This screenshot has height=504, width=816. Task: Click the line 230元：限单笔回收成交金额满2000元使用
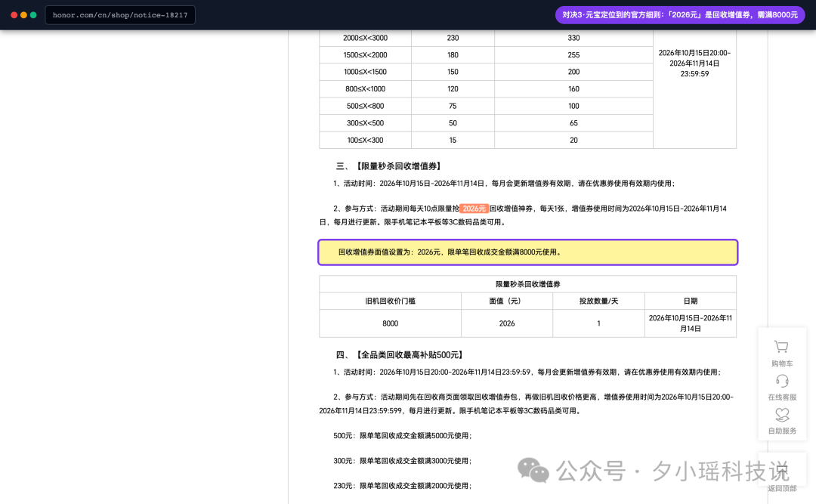[x=402, y=486]
